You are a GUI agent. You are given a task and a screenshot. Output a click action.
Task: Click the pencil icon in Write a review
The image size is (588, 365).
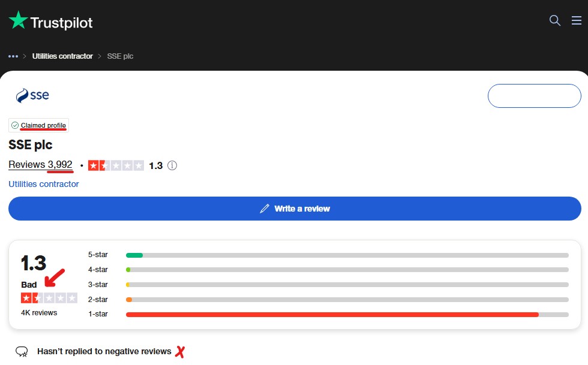pos(265,209)
